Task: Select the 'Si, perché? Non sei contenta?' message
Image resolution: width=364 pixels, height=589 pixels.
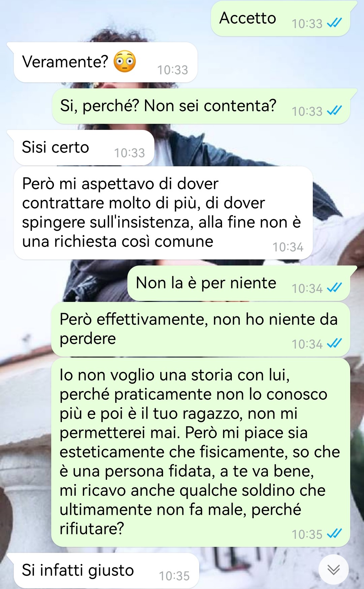Action: (201, 106)
